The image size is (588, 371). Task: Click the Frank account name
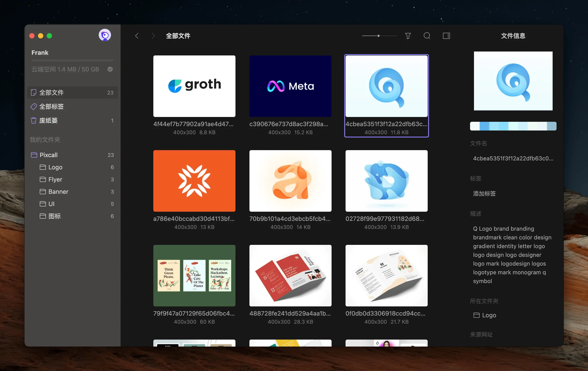(40, 52)
